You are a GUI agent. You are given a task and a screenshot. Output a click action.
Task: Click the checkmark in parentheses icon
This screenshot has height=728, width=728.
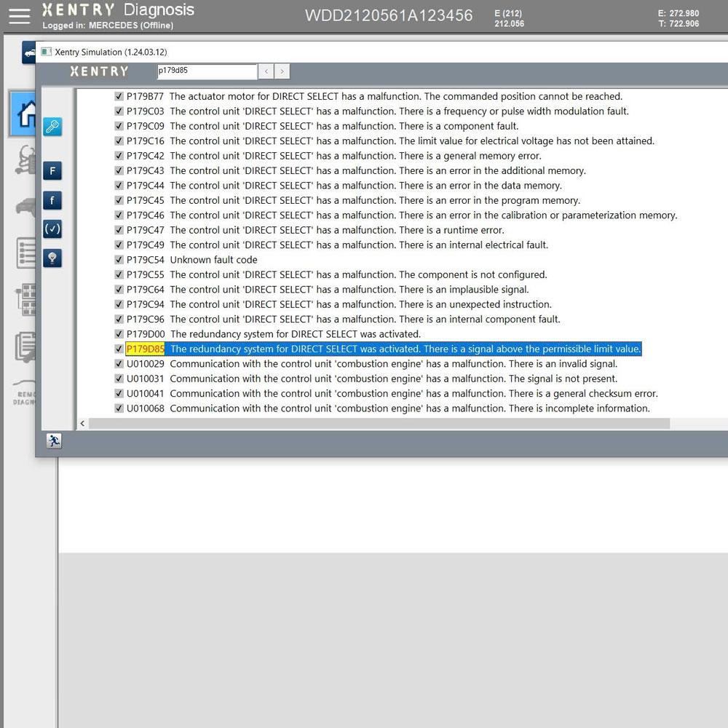[x=52, y=229]
